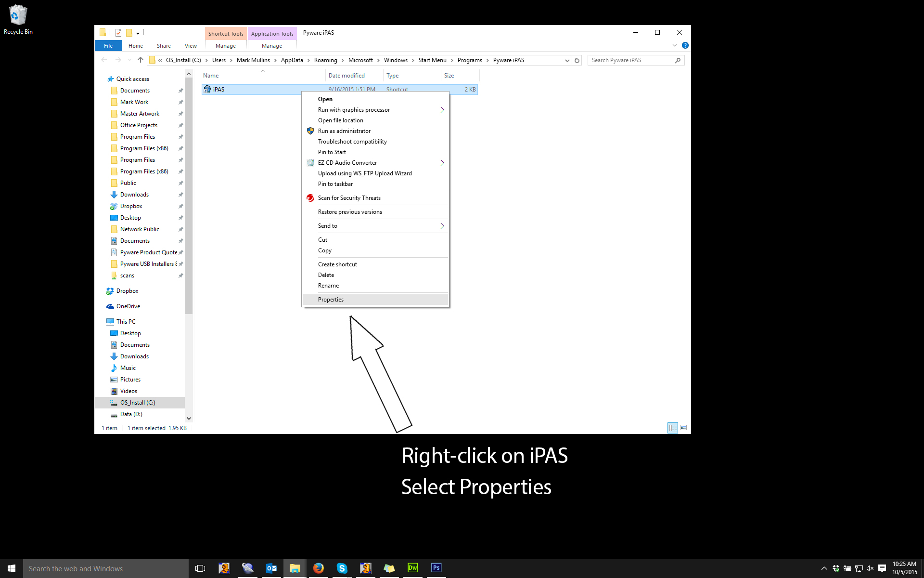The height and width of the screenshot is (578, 924).
Task: Open Dropbox from the sidebar
Action: click(x=128, y=291)
